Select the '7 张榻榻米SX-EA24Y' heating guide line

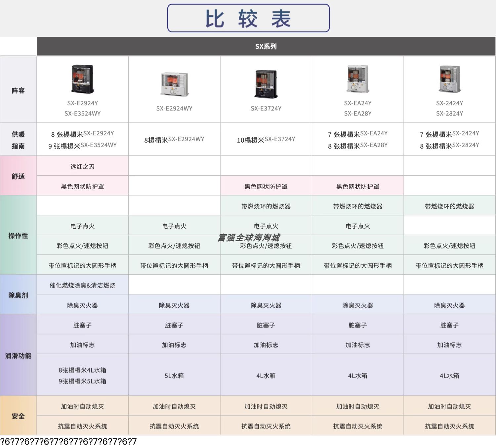tap(358, 134)
